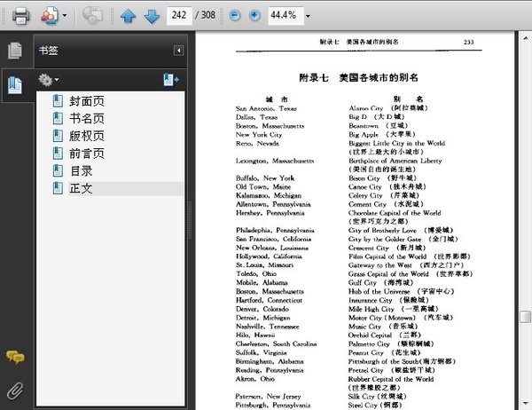The height and width of the screenshot is (410, 532).
Task: Click the page number 233 in header
Action: (x=468, y=42)
